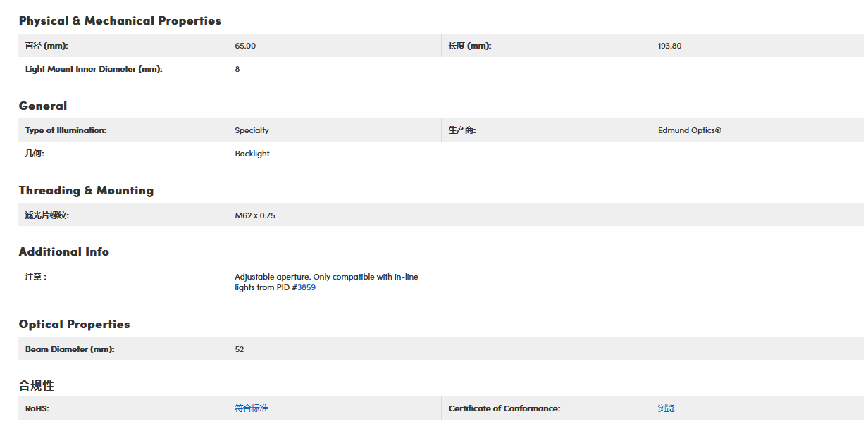
Task: Click the Type of Illumination value Specialty
Action: coord(252,130)
